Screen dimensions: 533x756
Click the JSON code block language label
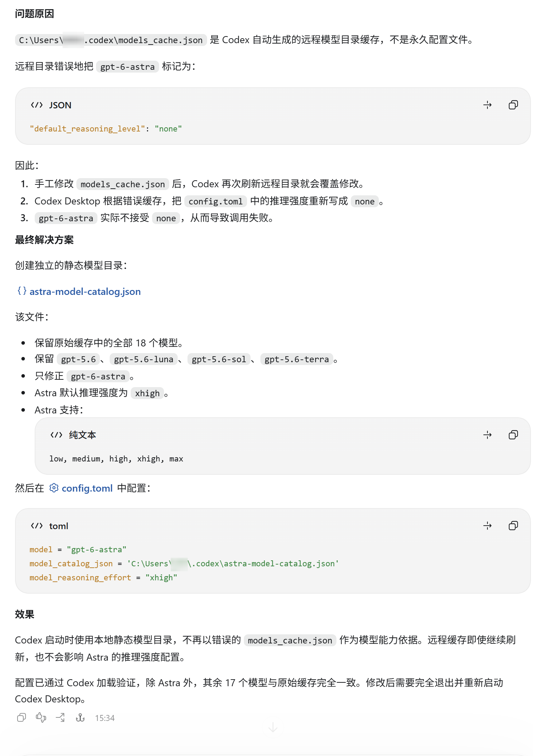[x=60, y=105]
